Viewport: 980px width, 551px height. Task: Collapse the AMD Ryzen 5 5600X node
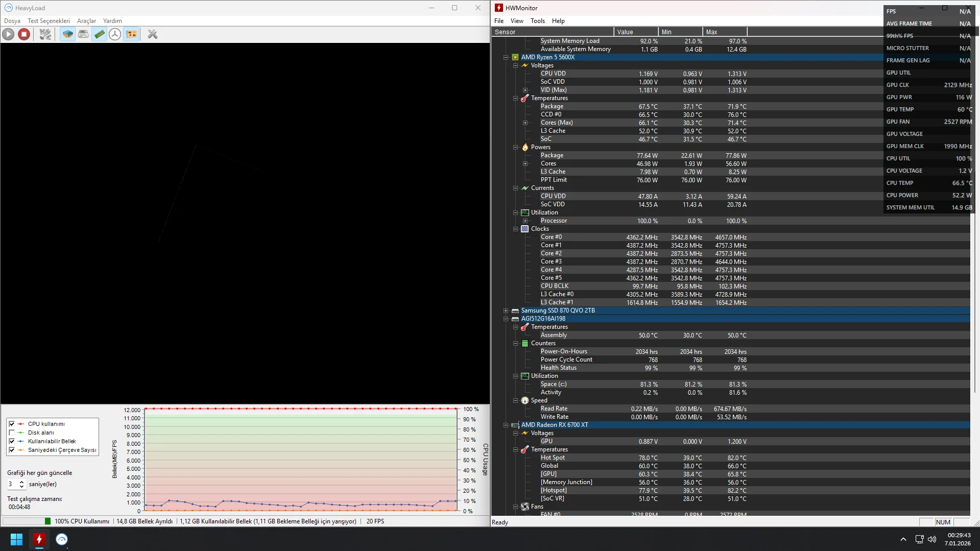[506, 57]
